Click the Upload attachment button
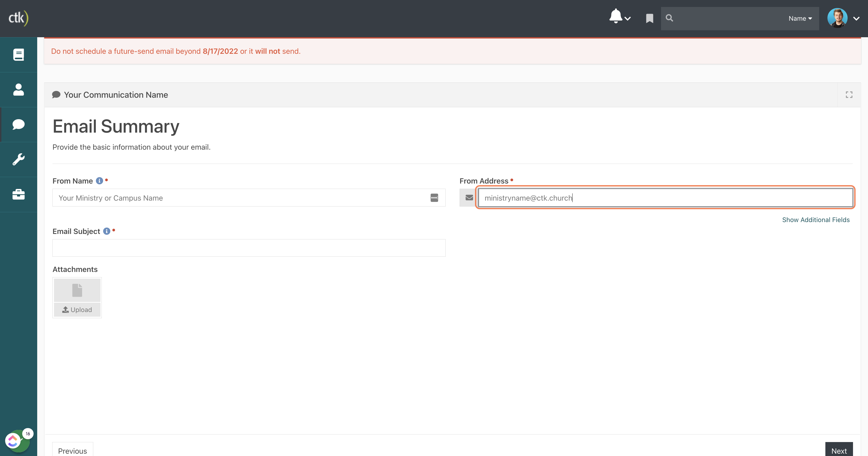This screenshot has width=868, height=456. pyautogui.click(x=77, y=310)
